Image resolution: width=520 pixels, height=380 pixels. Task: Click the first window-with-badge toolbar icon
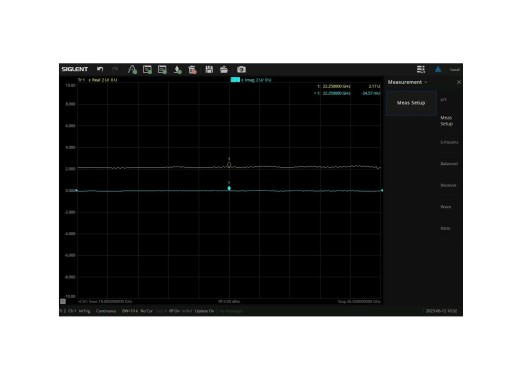pos(147,69)
